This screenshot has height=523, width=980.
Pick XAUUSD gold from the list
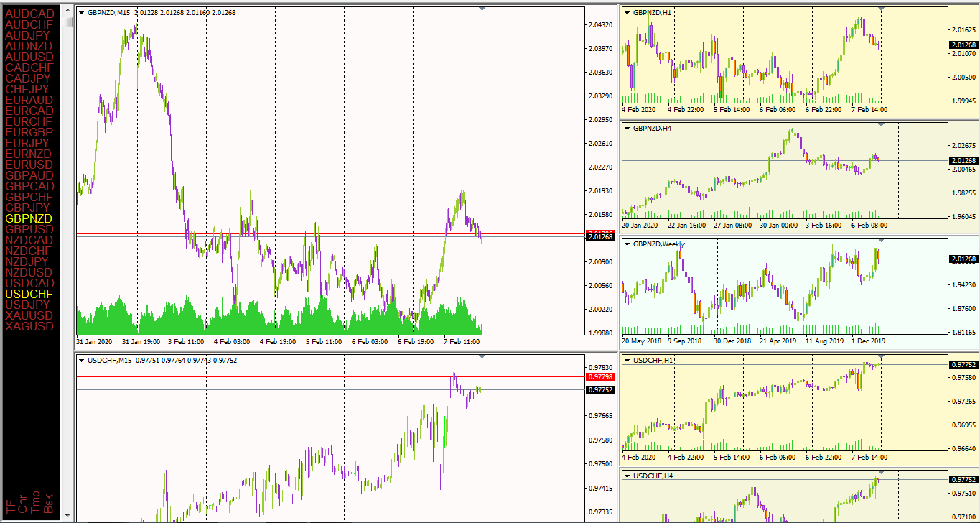pyautogui.click(x=29, y=315)
